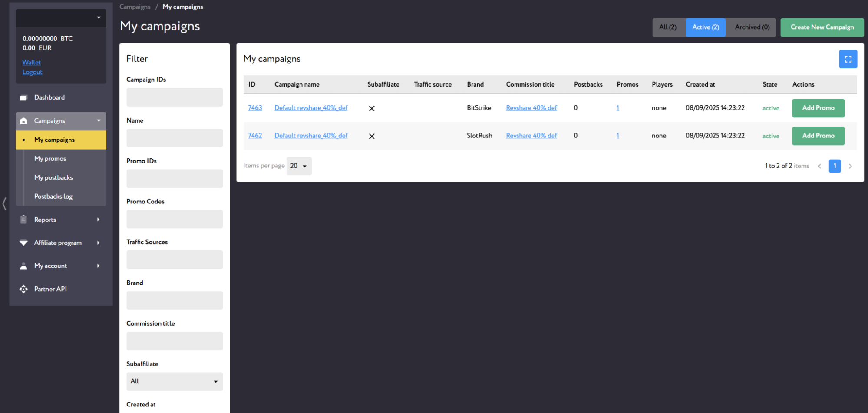Image resolution: width=868 pixels, height=413 pixels.
Task: Open campaign ID 7462 link
Action: (255, 136)
